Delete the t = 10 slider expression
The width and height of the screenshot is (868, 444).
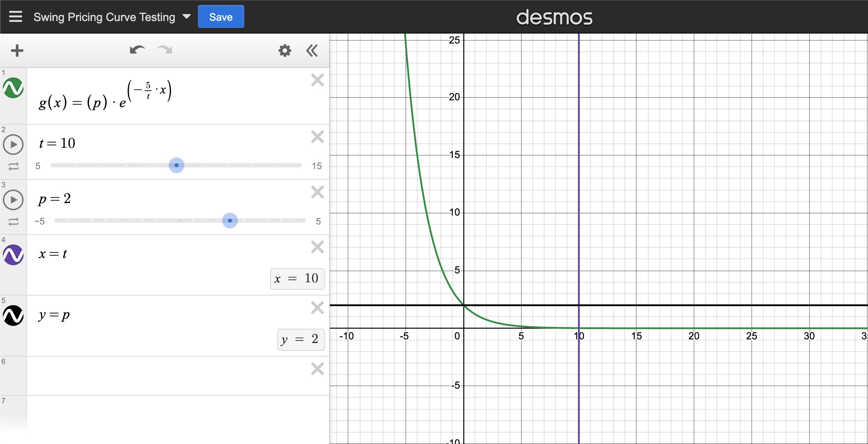click(317, 137)
